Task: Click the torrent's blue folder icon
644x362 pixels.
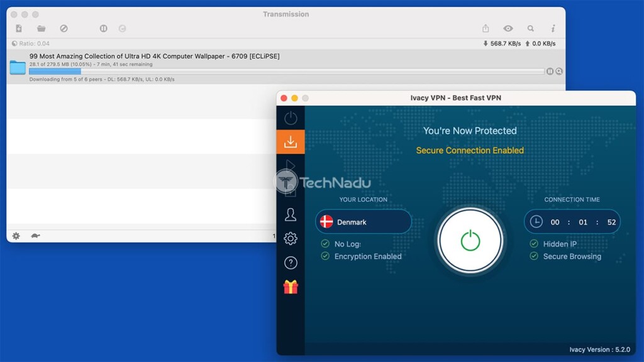Action: coord(18,67)
